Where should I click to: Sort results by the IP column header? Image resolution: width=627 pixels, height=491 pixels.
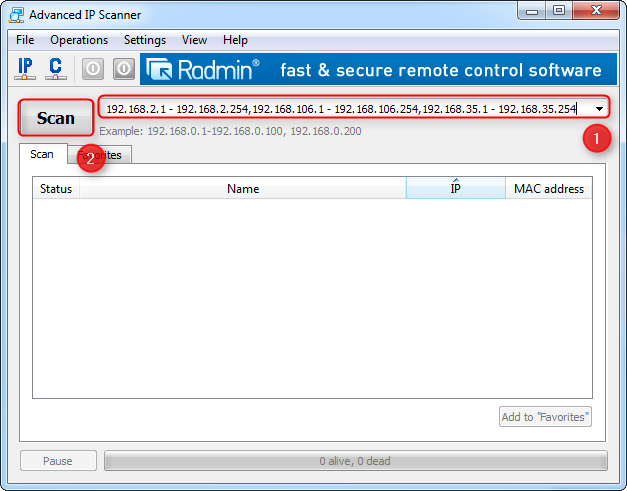(456, 189)
